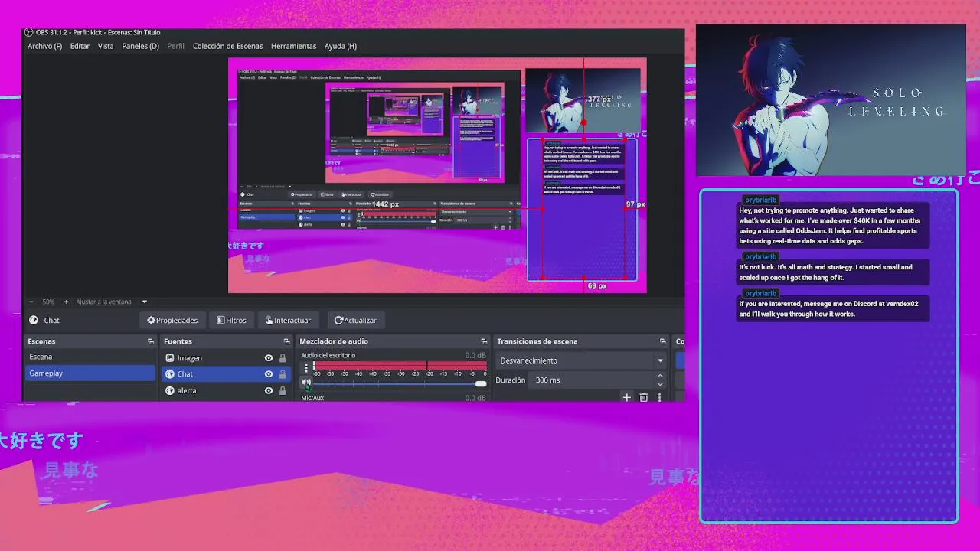980x551 pixels.
Task: Select the Escena scene
Action: (x=90, y=357)
